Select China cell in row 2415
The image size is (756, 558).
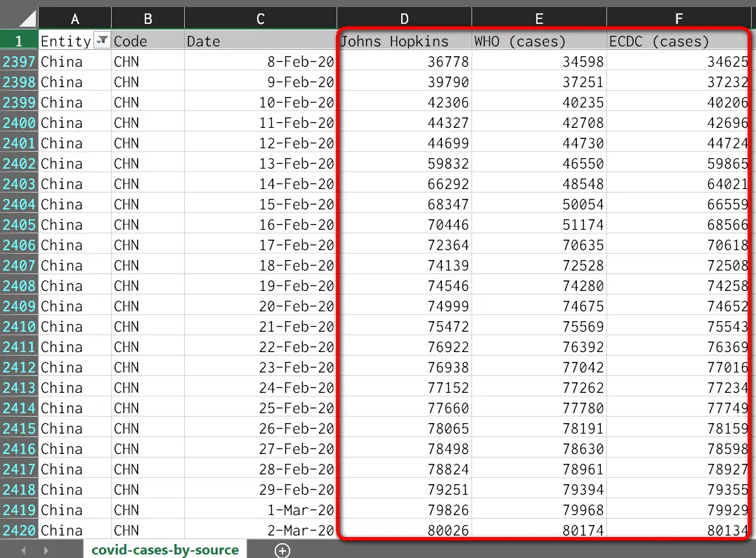[74, 428]
